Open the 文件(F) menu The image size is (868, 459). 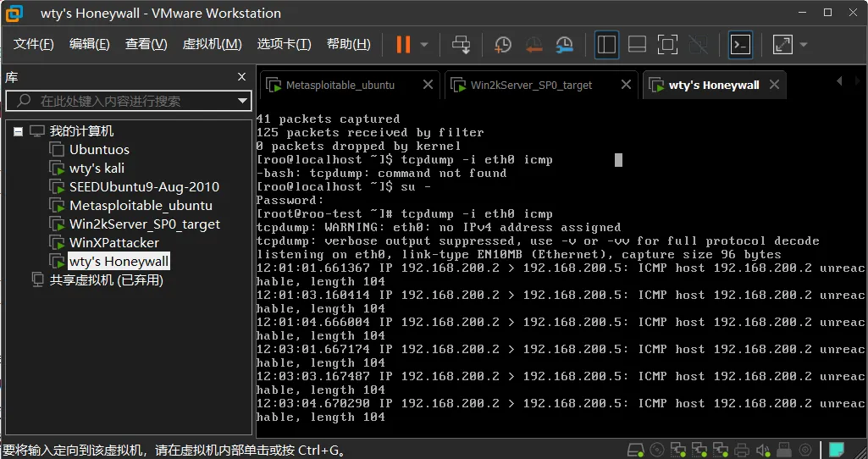click(33, 44)
